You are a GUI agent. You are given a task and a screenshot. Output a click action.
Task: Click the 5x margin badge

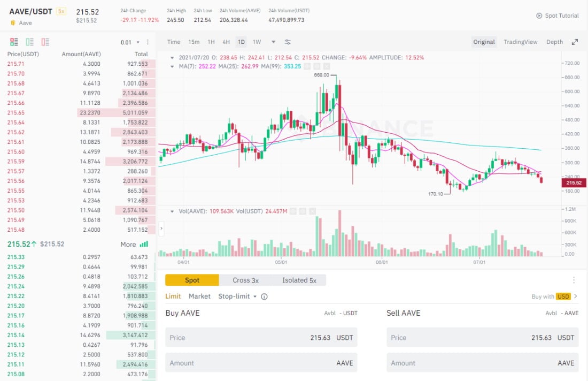click(x=61, y=11)
